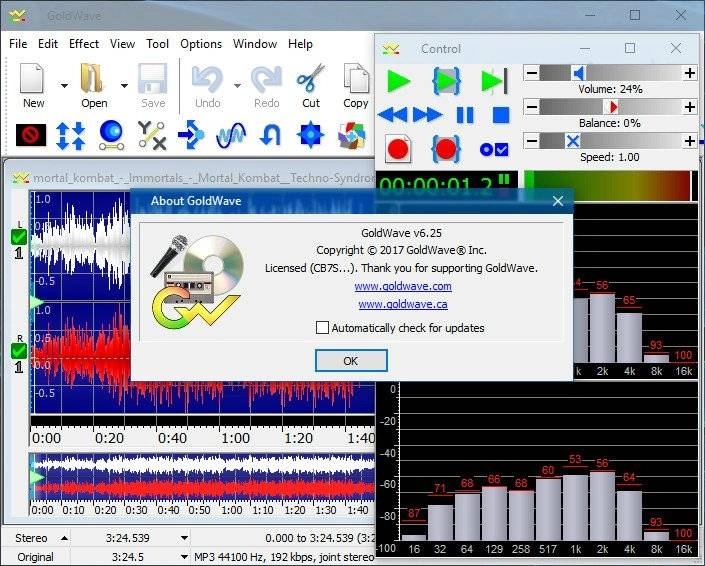Click the Open folder icon

pyautogui.click(x=92, y=79)
